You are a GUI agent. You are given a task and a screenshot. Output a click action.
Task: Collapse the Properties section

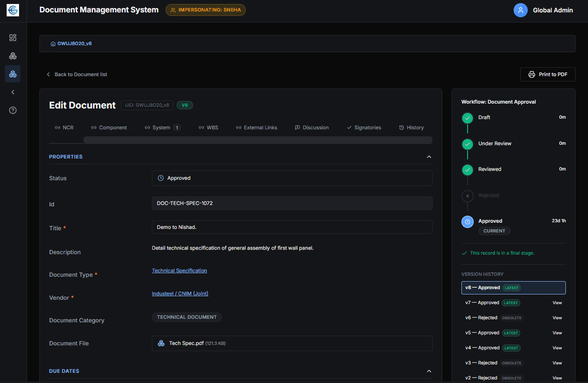click(429, 157)
